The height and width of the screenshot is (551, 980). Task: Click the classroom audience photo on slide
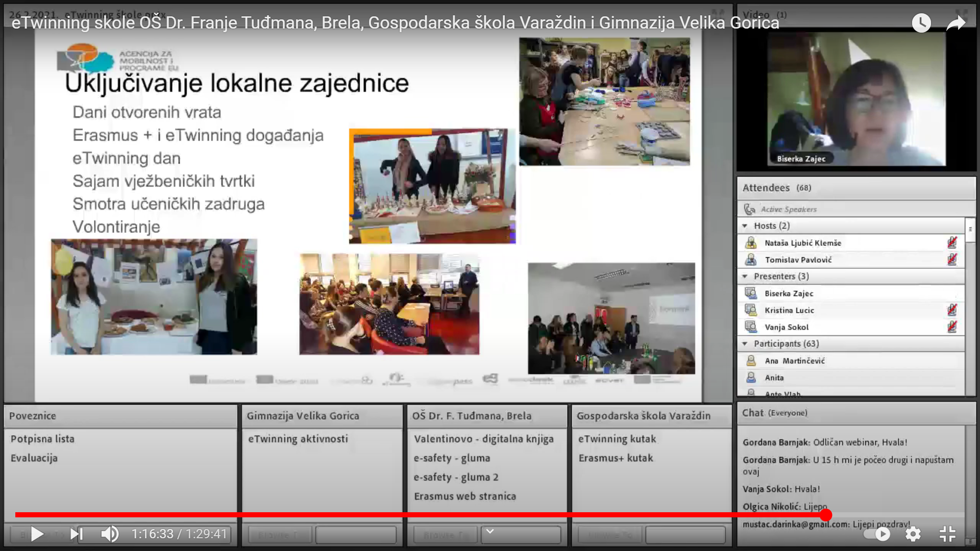[x=389, y=304]
